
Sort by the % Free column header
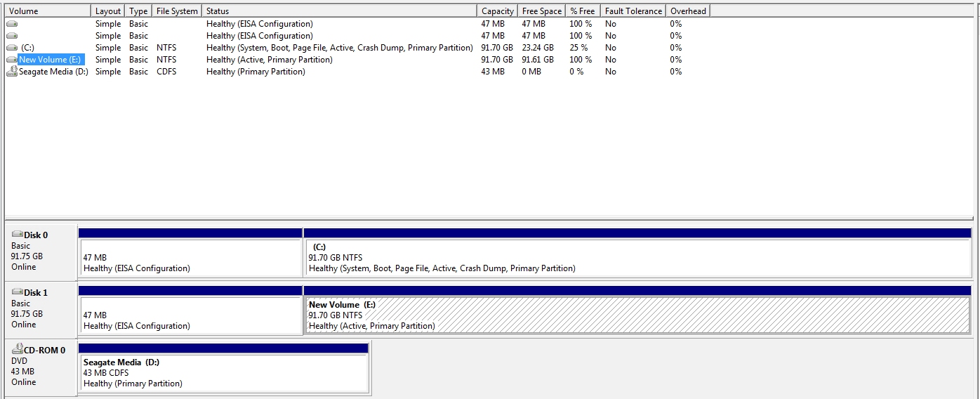583,11
